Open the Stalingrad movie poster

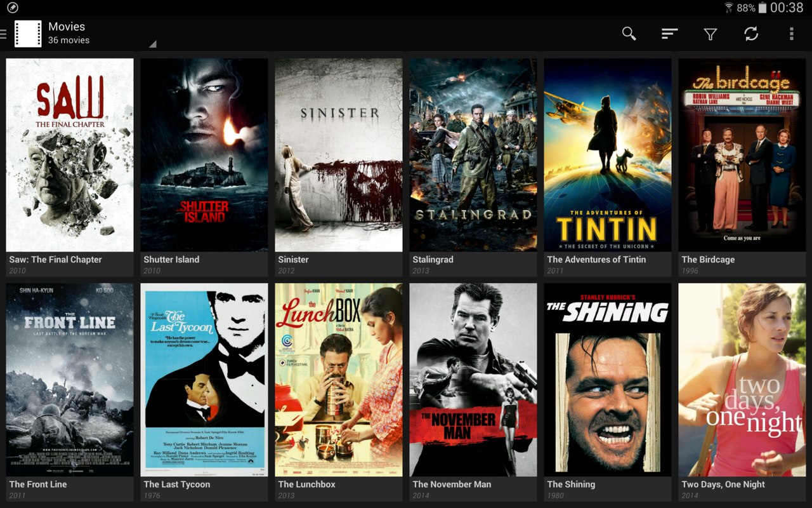tap(473, 155)
